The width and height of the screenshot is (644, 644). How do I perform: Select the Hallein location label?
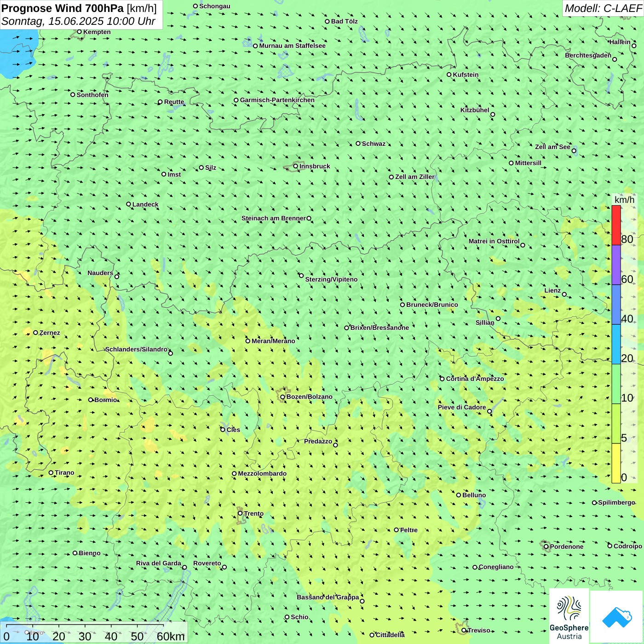coord(620,42)
